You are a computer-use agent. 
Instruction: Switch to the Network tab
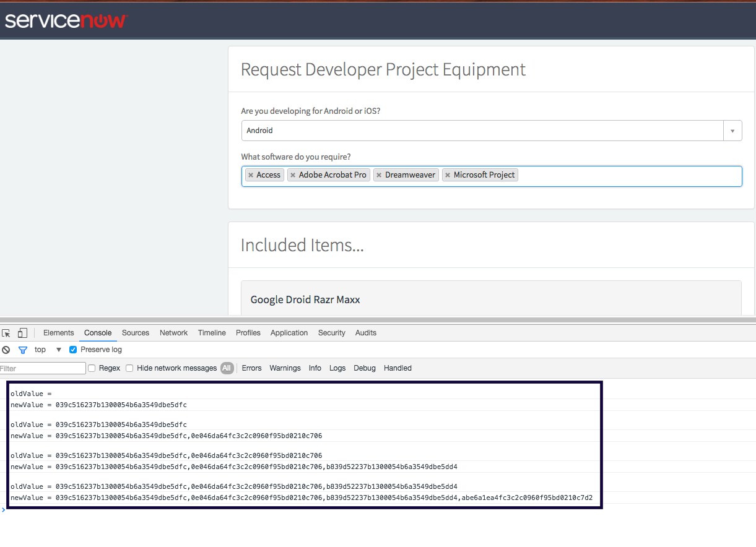pyautogui.click(x=173, y=333)
